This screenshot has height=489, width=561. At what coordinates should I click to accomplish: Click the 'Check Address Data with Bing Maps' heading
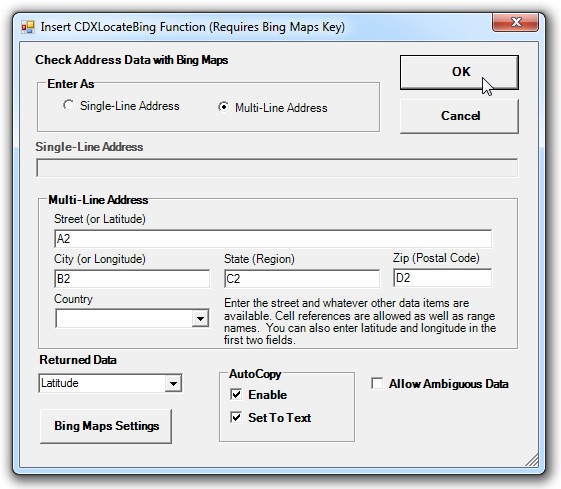[x=131, y=60]
